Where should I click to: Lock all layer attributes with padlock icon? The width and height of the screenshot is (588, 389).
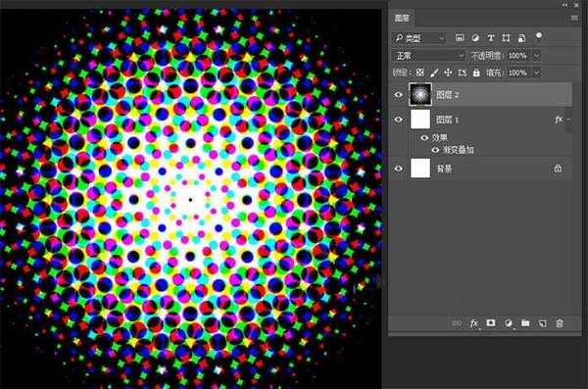476,73
